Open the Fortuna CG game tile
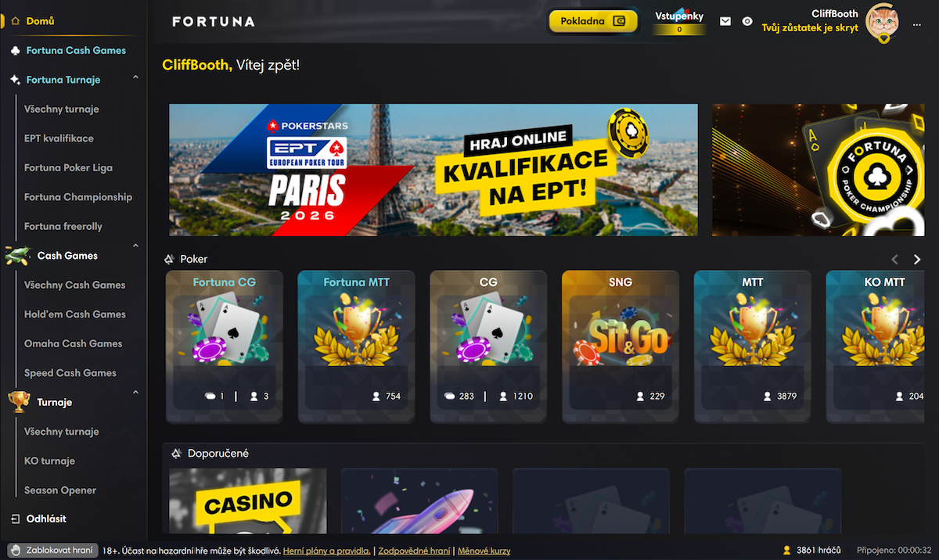Image resolution: width=939 pixels, height=560 pixels. pyautogui.click(x=225, y=346)
